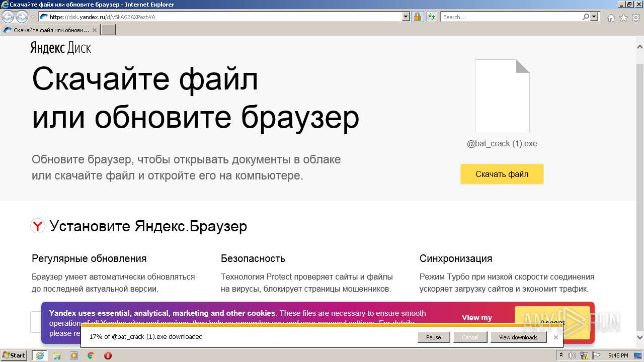Open Favorites star icon

pos(623,18)
